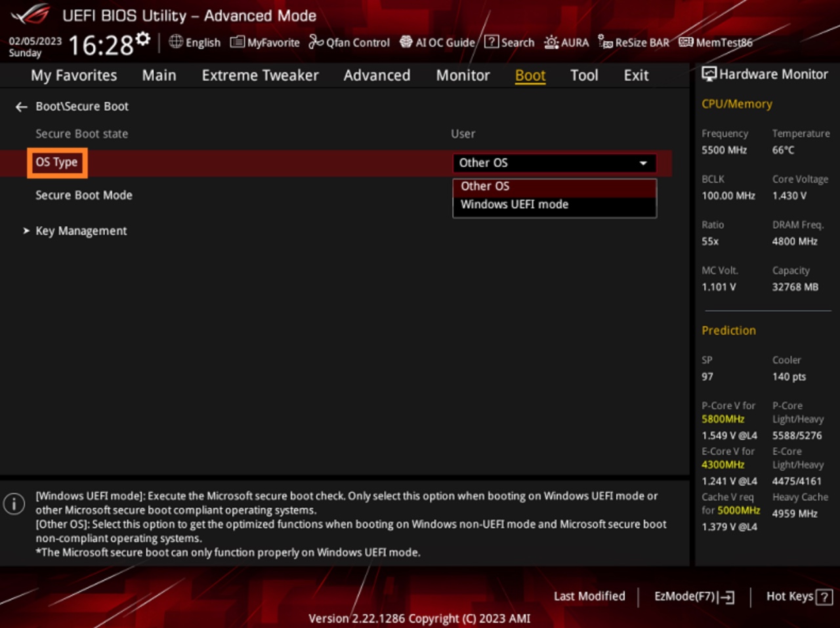The height and width of the screenshot is (628, 840).
Task: Click the Search question mark icon
Action: (492, 42)
